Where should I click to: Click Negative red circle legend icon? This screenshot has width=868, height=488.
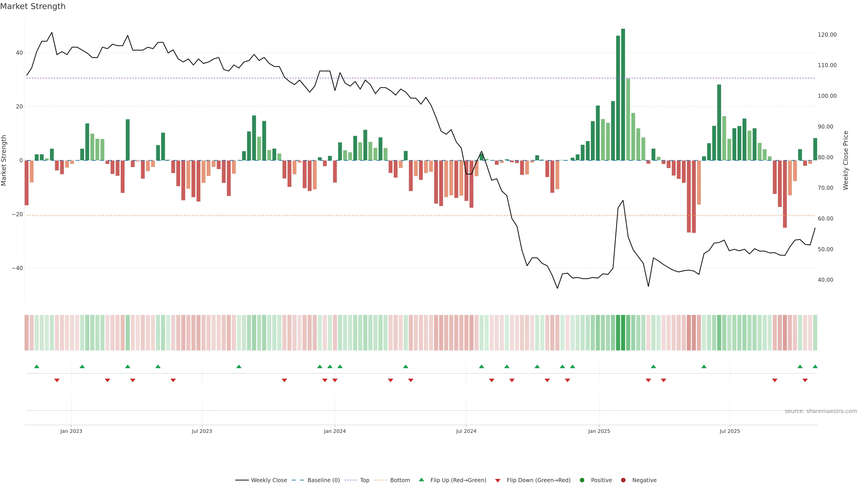click(623, 480)
